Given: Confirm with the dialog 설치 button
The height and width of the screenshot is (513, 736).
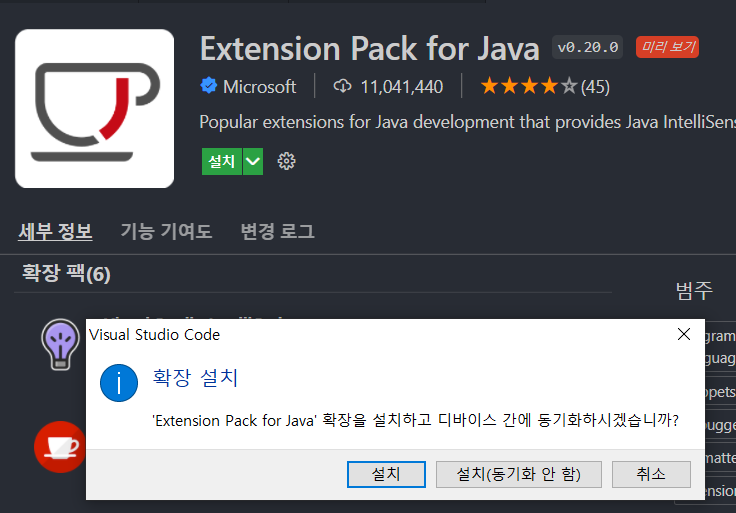Looking at the screenshot, I should tap(386, 474).
